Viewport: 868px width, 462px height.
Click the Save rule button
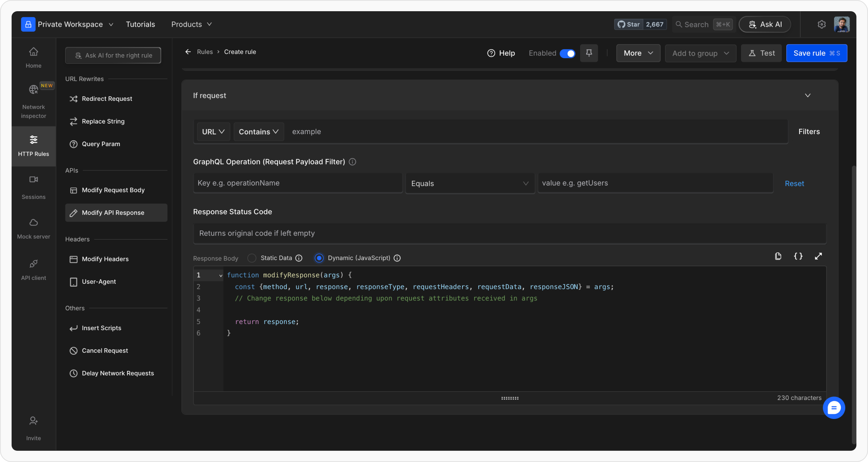point(816,53)
